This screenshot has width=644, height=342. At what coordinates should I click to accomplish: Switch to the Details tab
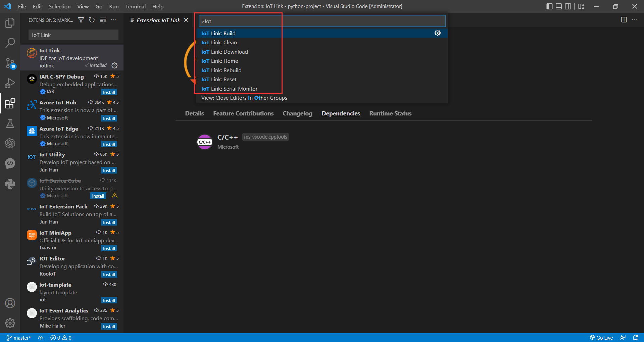(195, 113)
